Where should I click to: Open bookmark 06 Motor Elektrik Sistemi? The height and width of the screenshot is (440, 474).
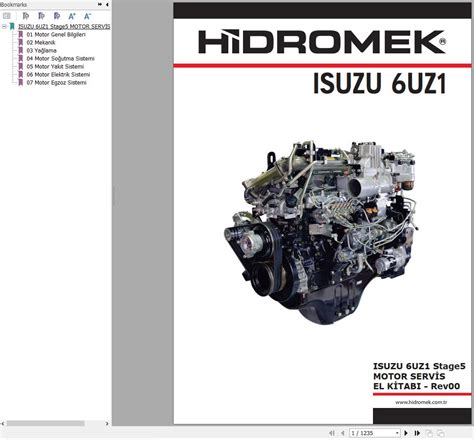coord(58,74)
